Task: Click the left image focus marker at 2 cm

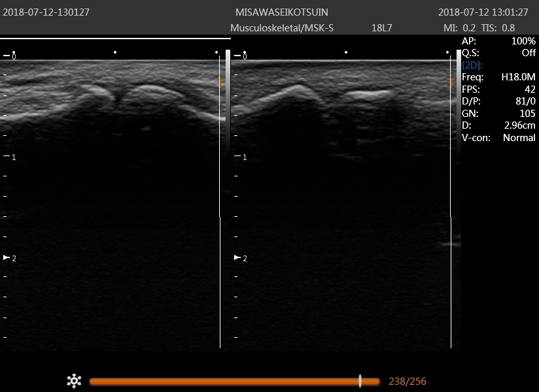Action: click(7, 257)
